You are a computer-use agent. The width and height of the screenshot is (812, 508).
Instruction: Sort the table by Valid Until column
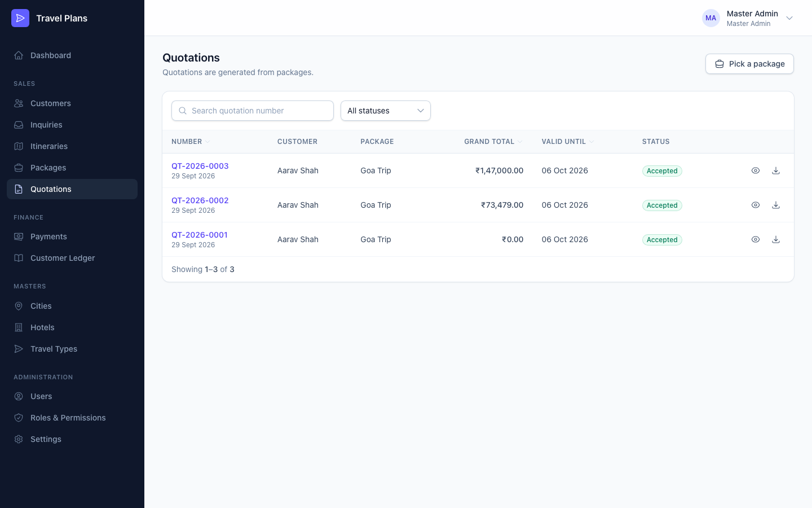[568, 142]
